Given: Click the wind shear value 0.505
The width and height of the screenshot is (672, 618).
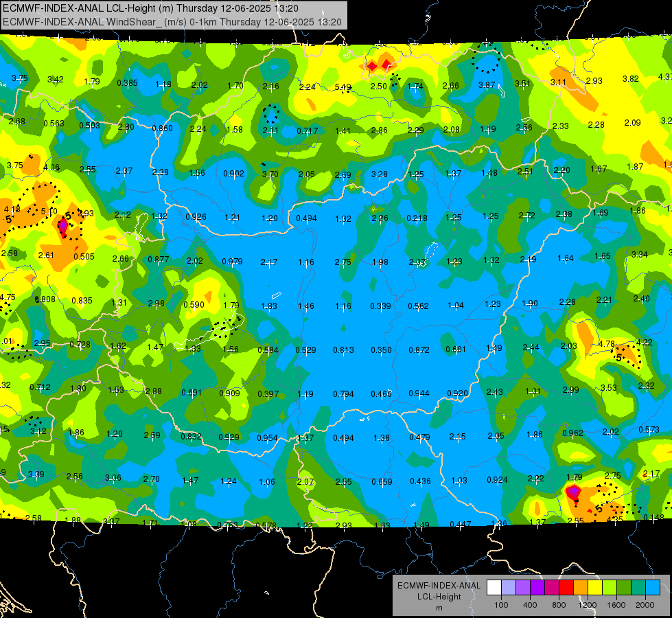Looking at the screenshot, I should tap(84, 256).
